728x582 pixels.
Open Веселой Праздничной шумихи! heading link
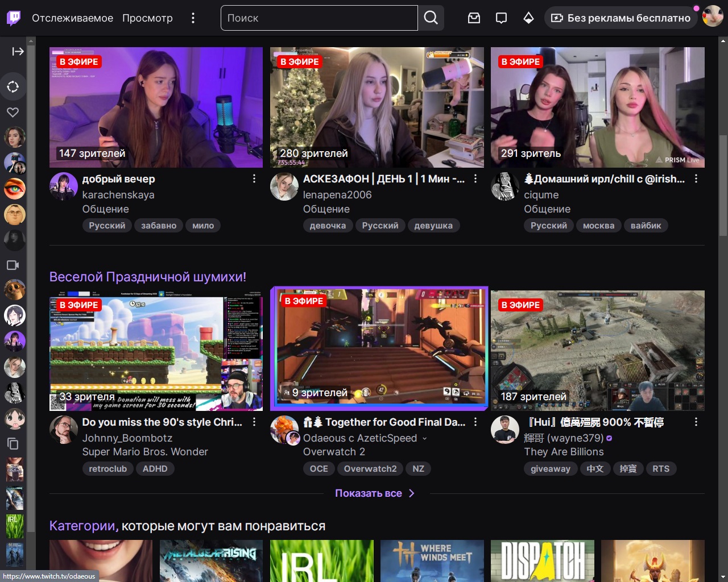[148, 277]
